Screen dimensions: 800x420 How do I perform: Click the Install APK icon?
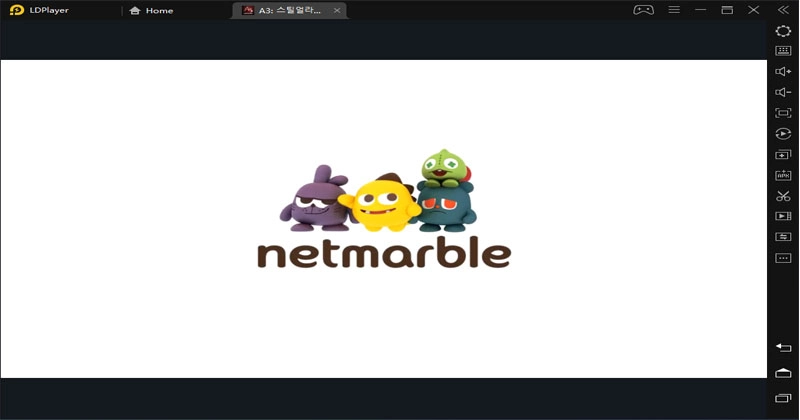pos(783,175)
